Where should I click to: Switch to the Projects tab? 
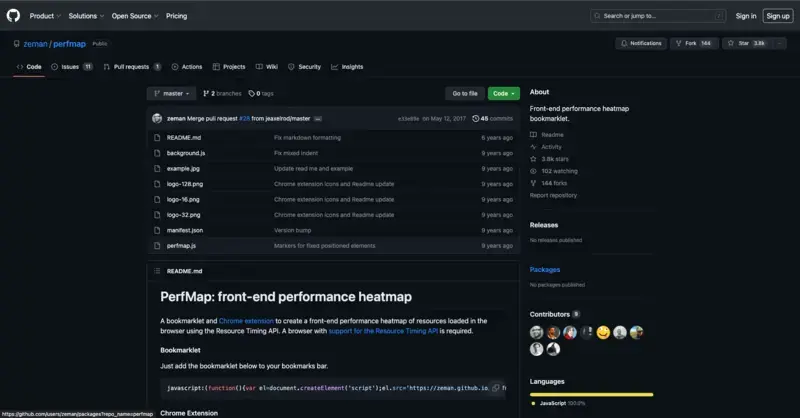click(229, 67)
